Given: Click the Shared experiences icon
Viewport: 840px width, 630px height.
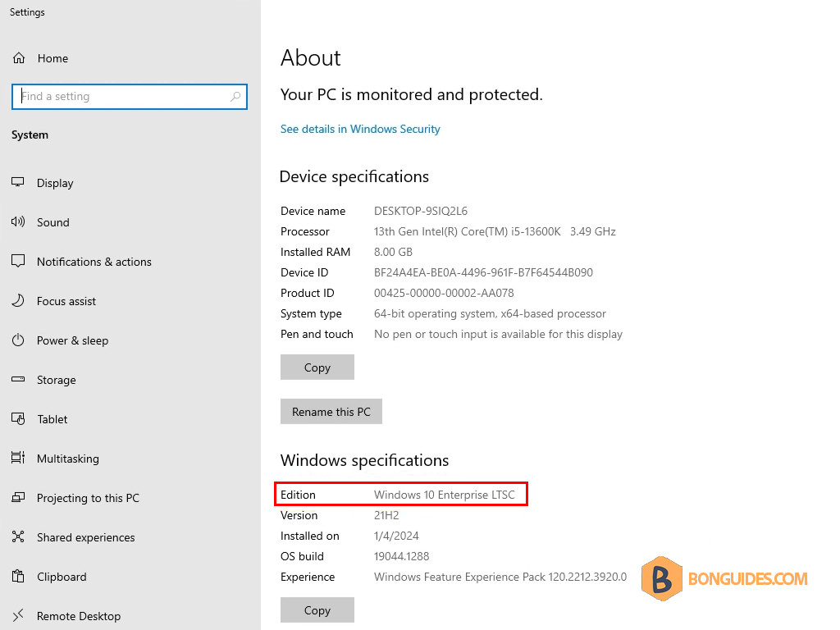Looking at the screenshot, I should 18,536.
